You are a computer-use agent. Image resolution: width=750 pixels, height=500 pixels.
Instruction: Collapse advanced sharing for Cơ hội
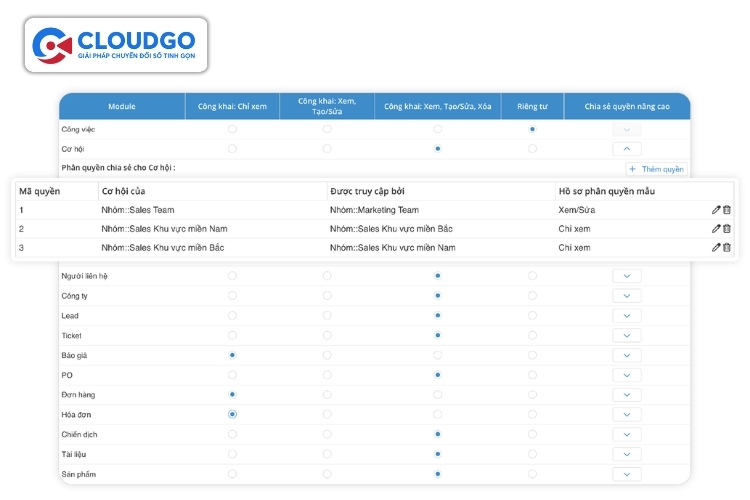pyautogui.click(x=626, y=148)
